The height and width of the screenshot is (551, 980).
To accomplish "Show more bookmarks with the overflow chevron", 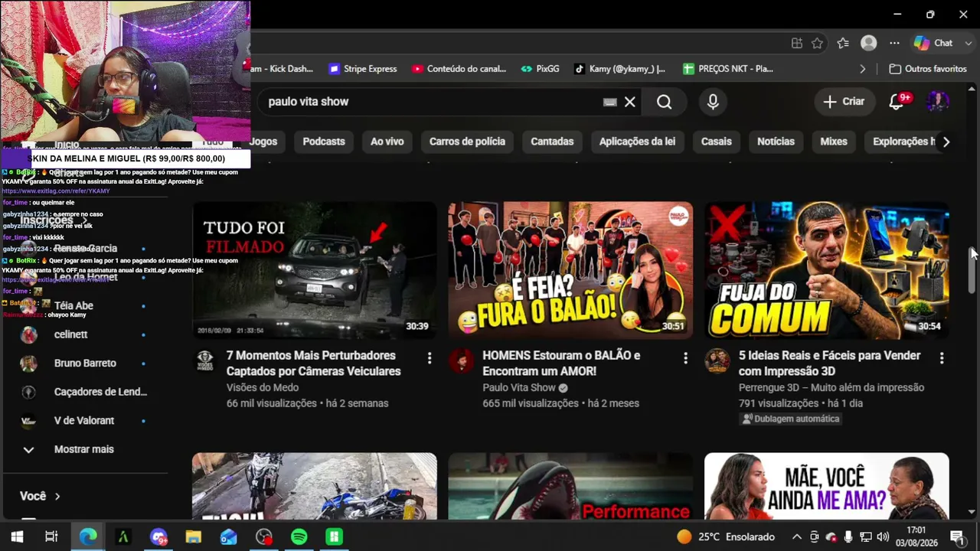I will tap(862, 69).
